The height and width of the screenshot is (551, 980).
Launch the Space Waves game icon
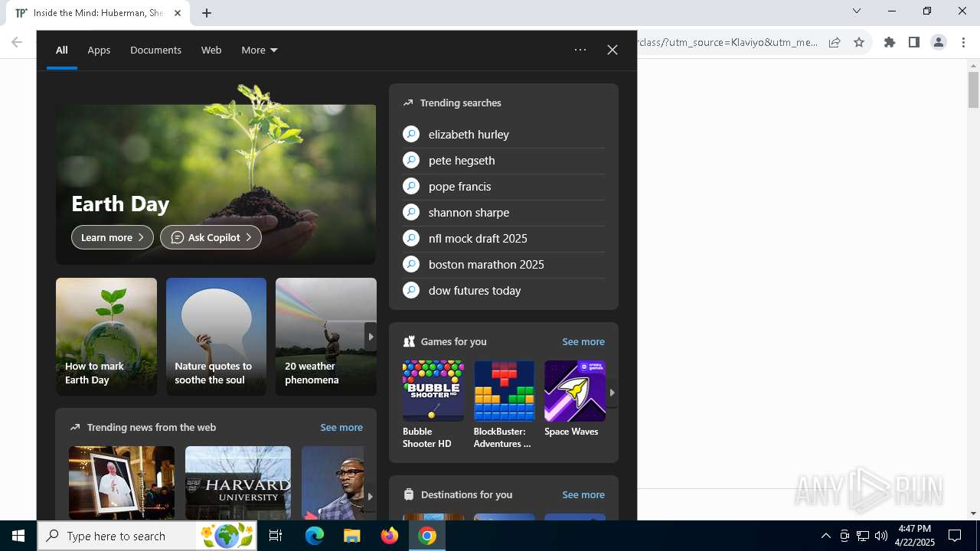tap(575, 391)
